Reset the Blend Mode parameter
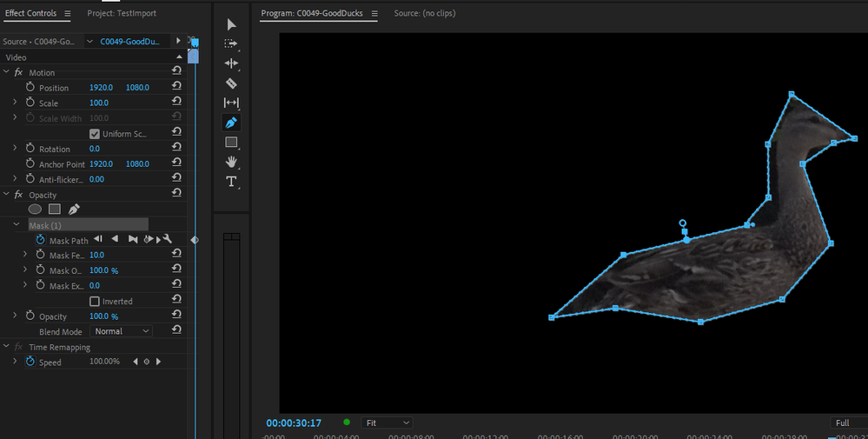This screenshot has height=439, width=868. coord(176,329)
